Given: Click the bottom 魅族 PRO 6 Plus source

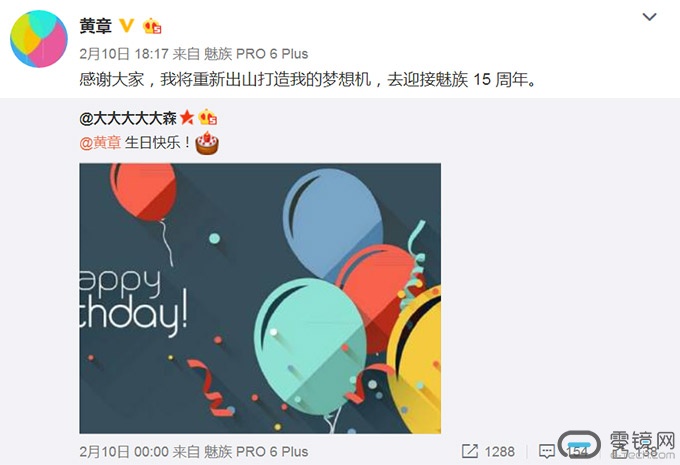Looking at the screenshot, I should coord(256,452).
